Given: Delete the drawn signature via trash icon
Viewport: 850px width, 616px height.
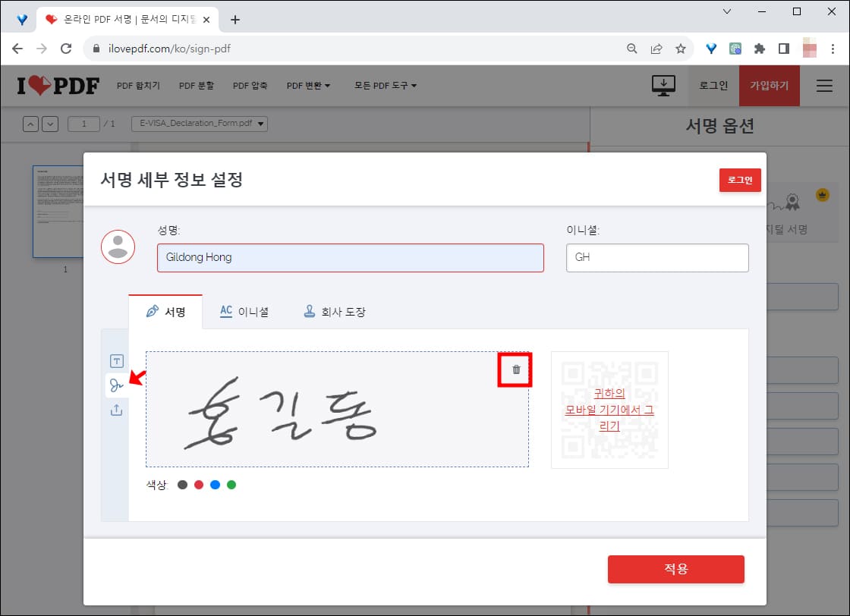Looking at the screenshot, I should click(x=515, y=369).
